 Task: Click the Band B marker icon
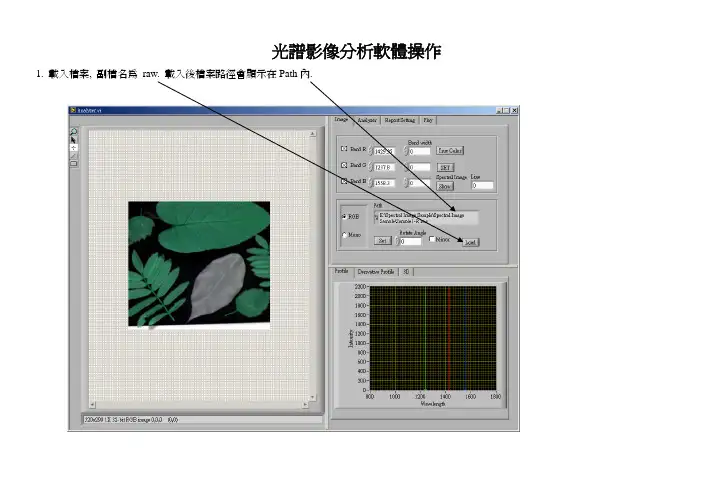(x=345, y=182)
